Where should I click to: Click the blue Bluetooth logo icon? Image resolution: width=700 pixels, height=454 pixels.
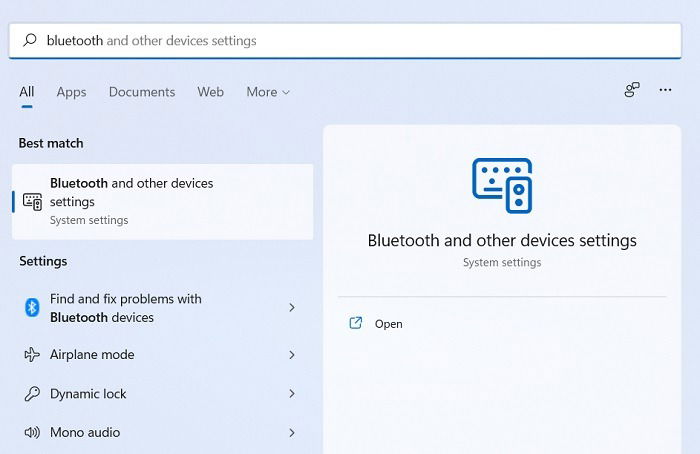pyautogui.click(x=32, y=308)
